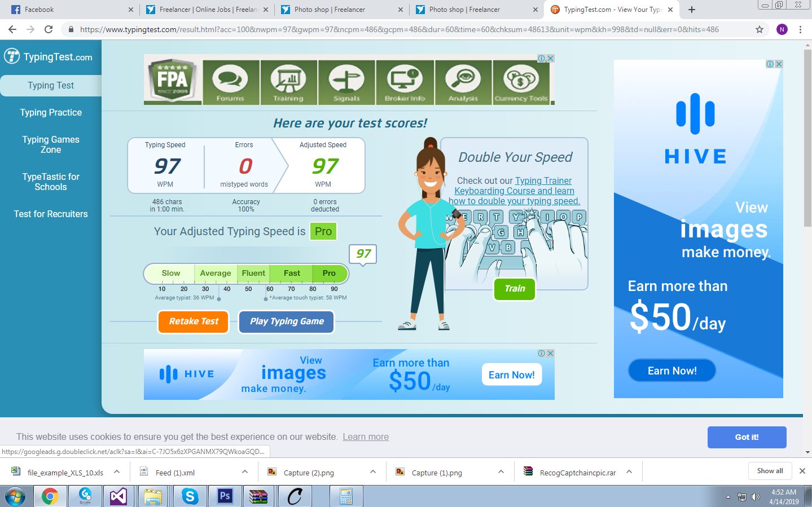Click the TypingTest.com logo icon

point(11,56)
